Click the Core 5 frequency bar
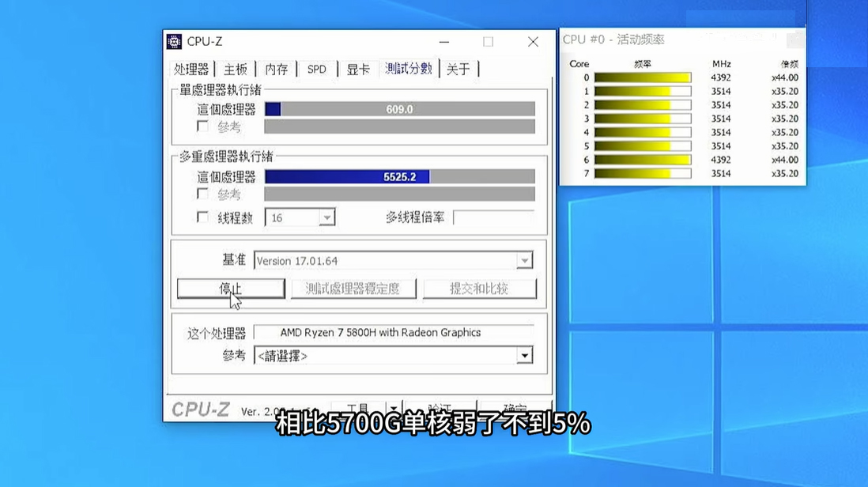 pos(643,146)
